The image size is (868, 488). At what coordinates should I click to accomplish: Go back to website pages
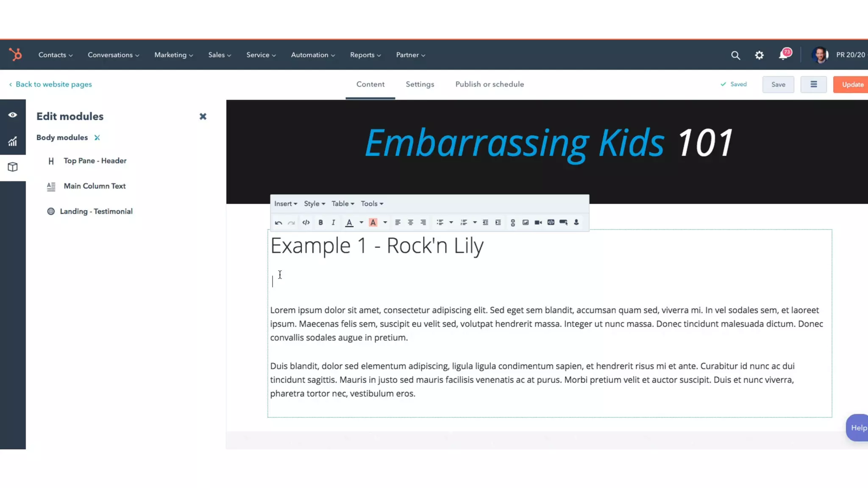click(53, 84)
